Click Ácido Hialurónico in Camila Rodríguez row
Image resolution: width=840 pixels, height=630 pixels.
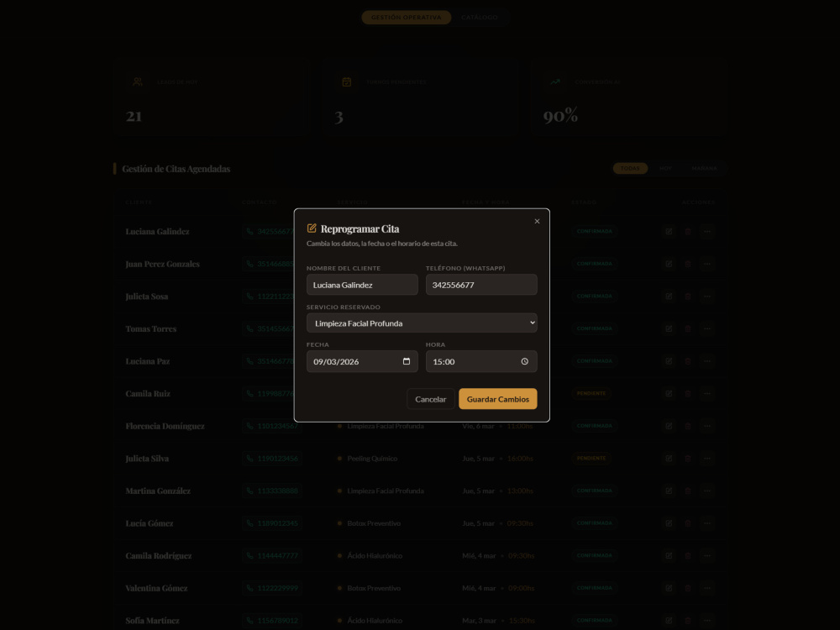[x=375, y=555]
